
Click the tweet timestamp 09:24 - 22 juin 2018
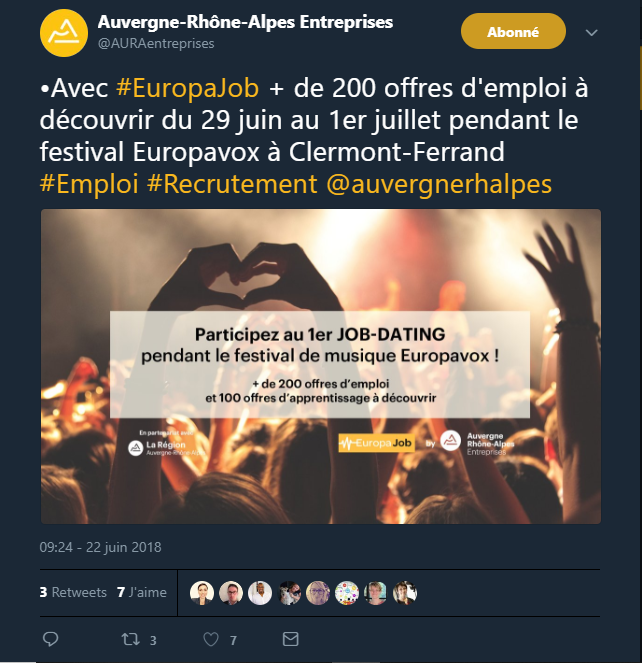[x=100, y=547]
